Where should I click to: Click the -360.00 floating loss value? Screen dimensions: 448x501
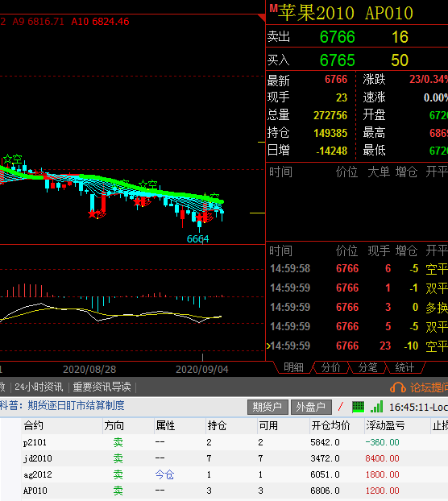382,442
